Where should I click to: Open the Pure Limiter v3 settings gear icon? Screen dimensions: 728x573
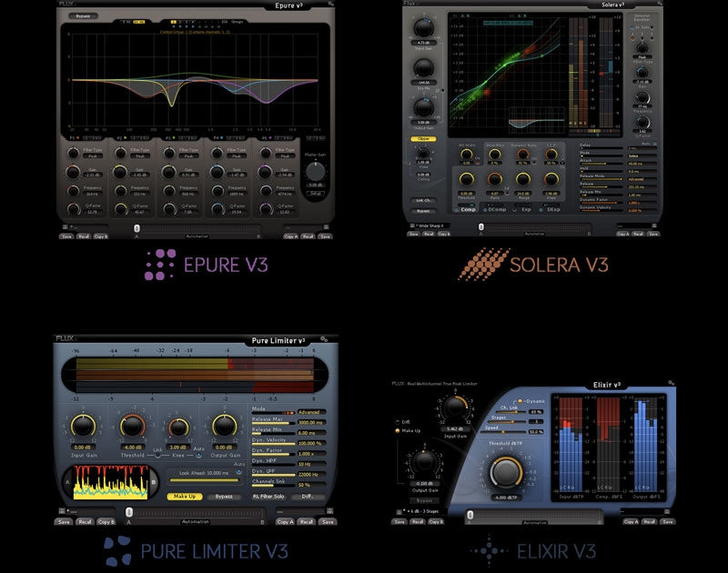(324, 339)
